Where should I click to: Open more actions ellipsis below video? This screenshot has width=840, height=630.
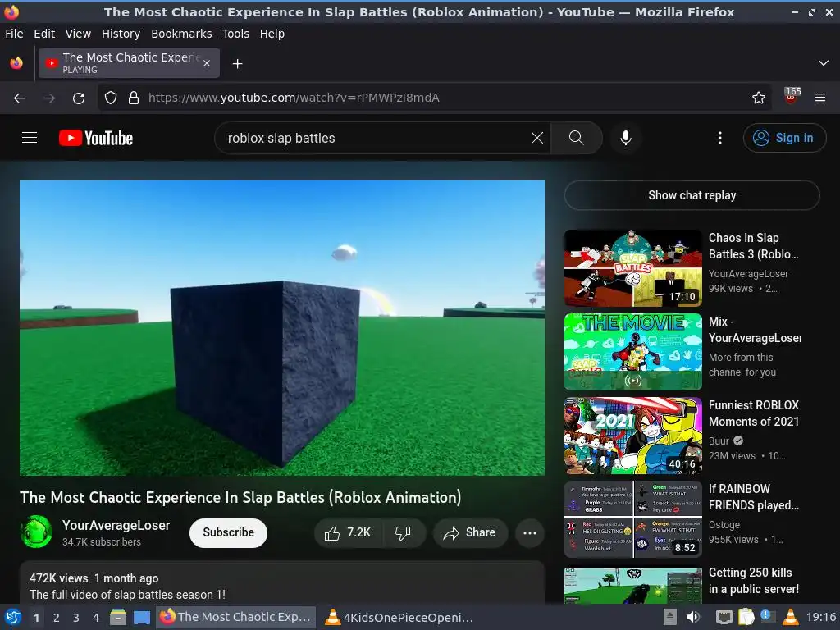pyautogui.click(x=529, y=532)
